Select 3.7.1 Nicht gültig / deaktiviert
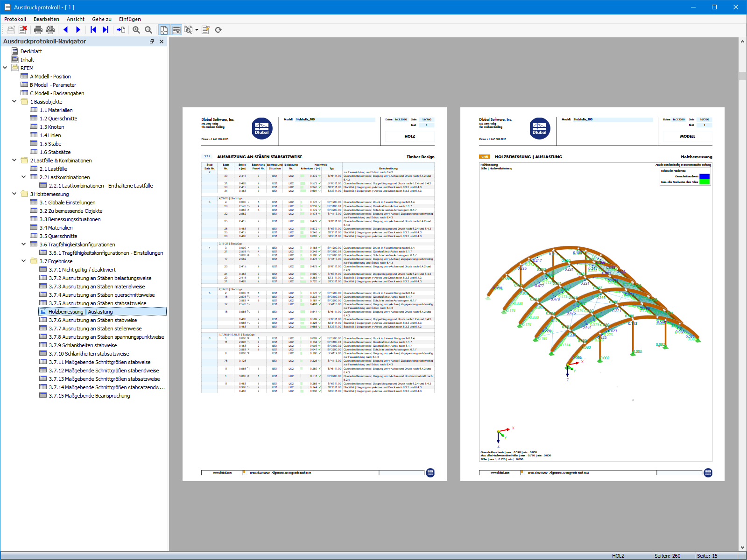The image size is (747, 560). point(82,270)
